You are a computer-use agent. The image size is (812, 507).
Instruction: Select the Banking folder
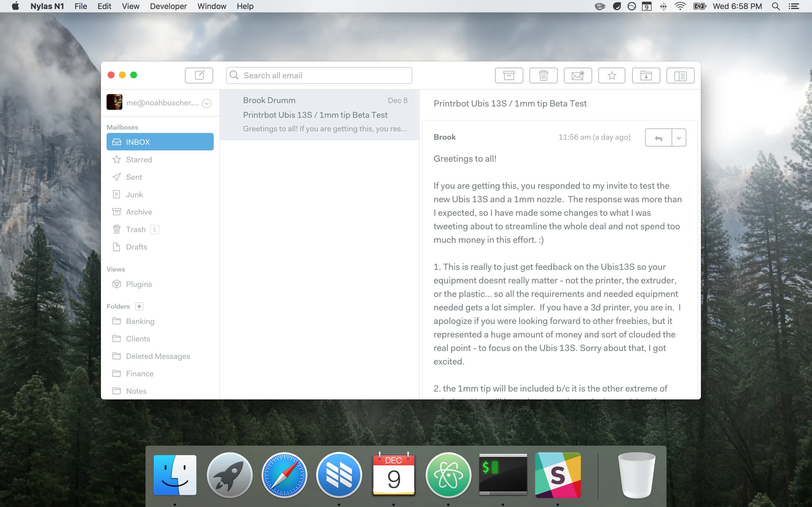point(140,321)
